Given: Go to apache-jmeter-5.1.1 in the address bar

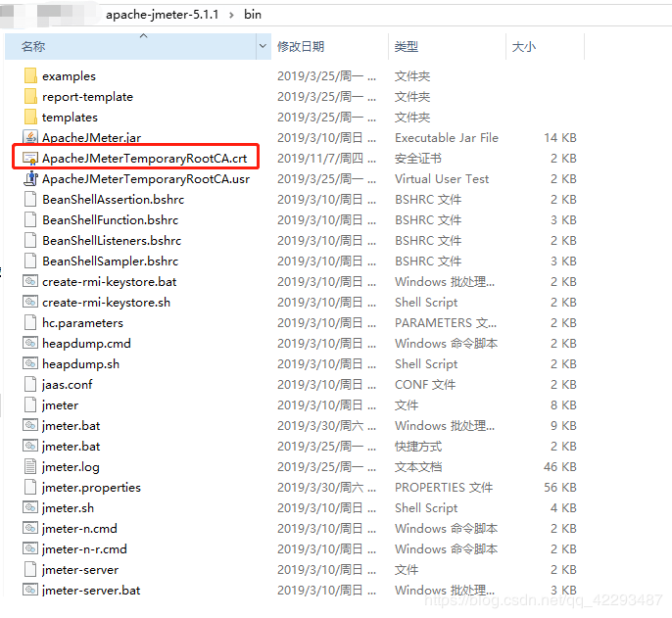Looking at the screenshot, I should [x=163, y=15].
